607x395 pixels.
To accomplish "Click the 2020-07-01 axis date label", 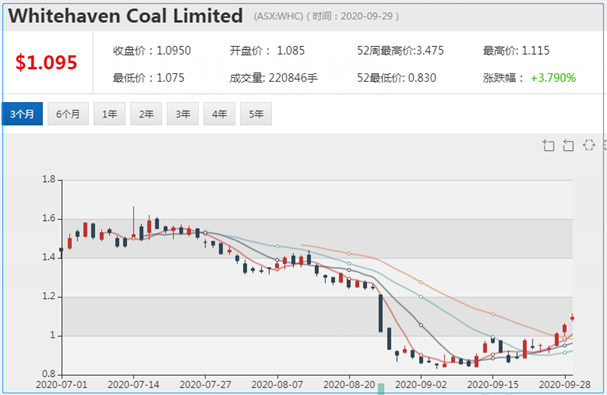I will click(62, 385).
